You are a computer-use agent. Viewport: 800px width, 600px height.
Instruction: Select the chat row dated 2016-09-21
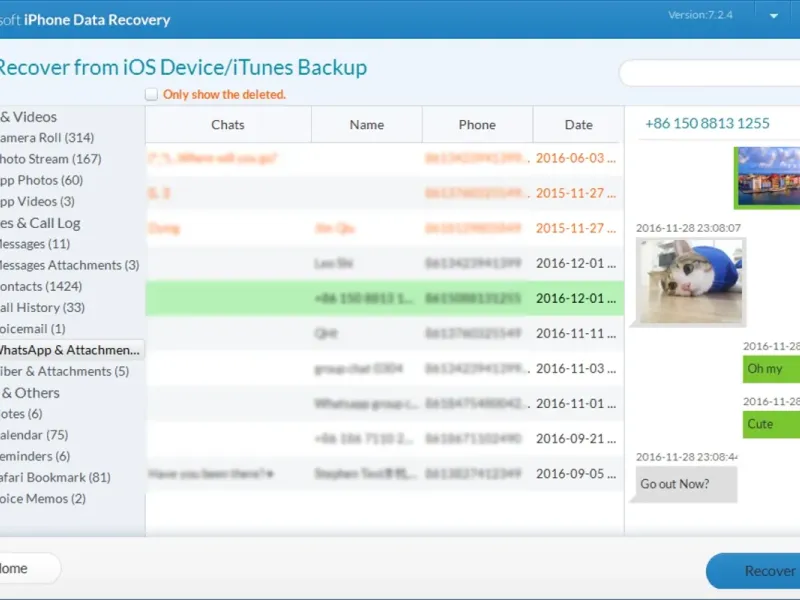[385, 438]
